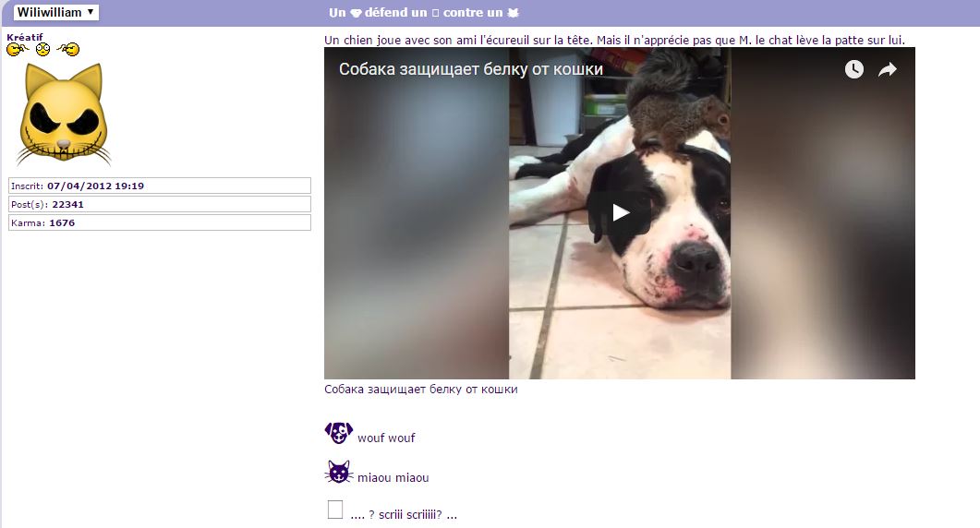Click the empty square beside scriii text

pyautogui.click(x=335, y=510)
